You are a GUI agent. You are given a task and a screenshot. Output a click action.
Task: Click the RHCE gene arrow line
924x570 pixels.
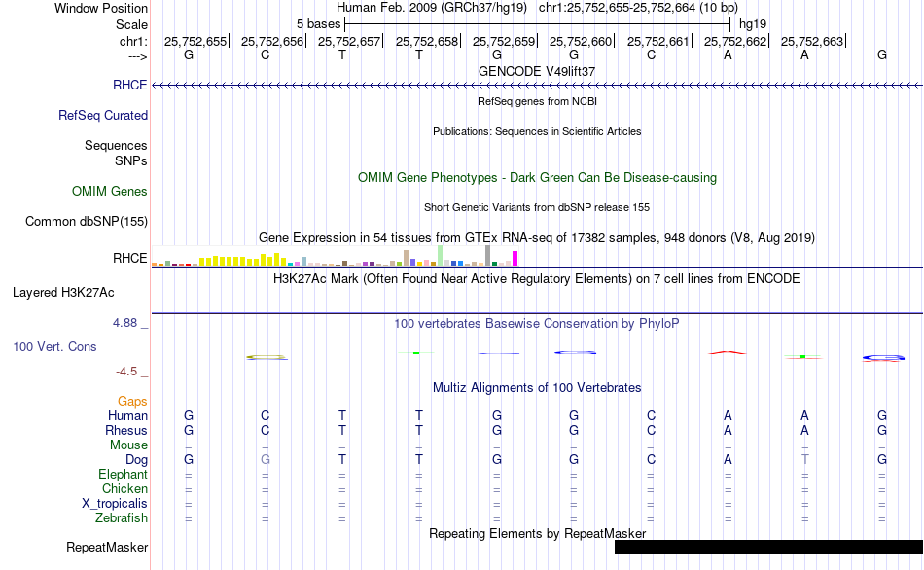click(x=537, y=86)
